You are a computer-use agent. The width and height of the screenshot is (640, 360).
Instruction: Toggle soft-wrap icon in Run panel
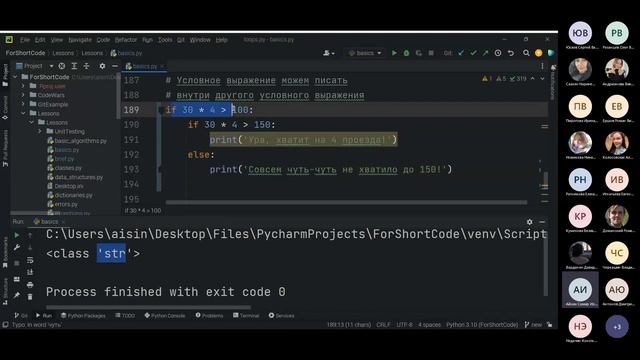click(x=30, y=260)
